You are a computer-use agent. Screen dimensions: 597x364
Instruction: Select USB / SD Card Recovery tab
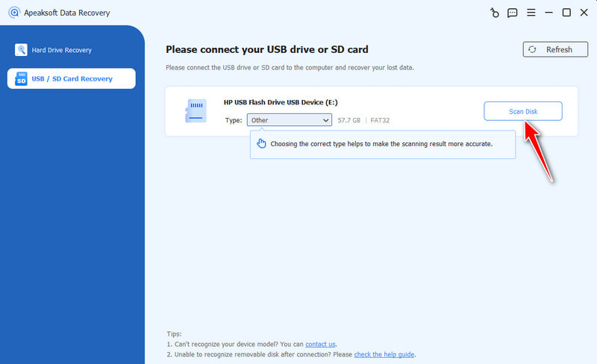pyautogui.click(x=72, y=78)
